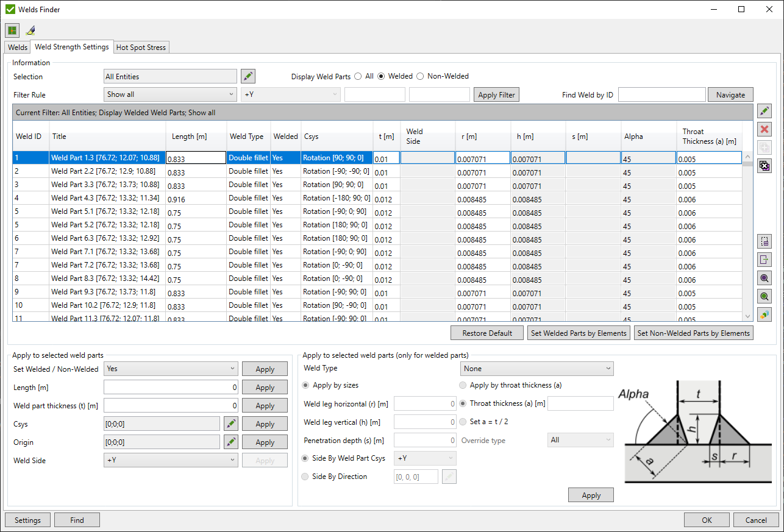Switch to the Welds tab

17,47
